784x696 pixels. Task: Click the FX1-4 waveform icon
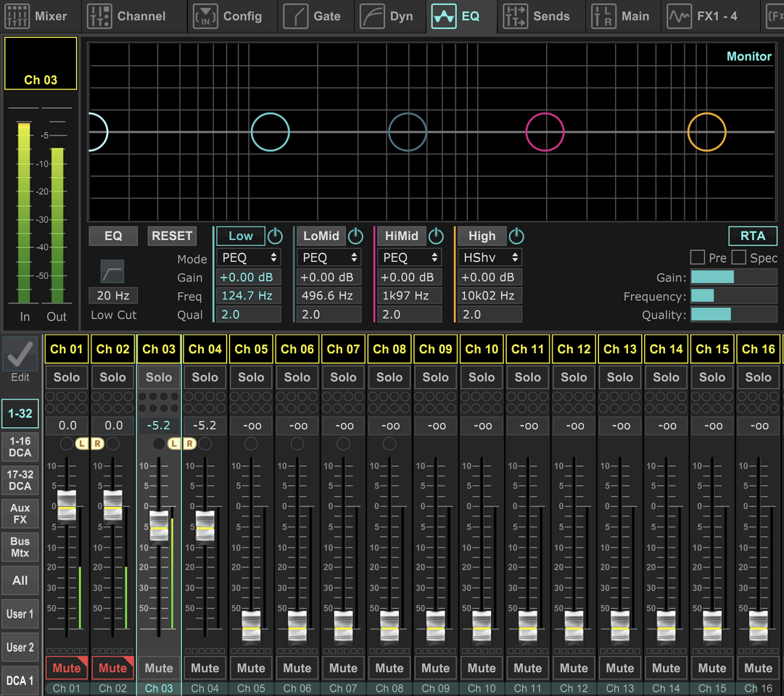coord(679,16)
